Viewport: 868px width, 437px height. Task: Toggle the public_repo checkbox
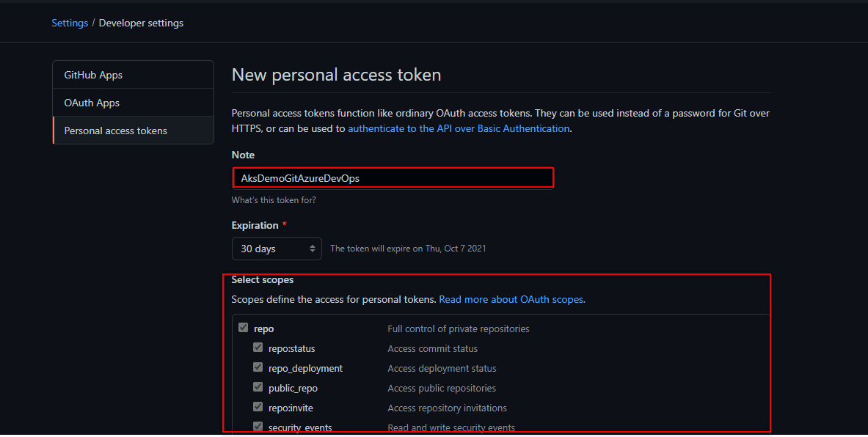click(x=258, y=388)
